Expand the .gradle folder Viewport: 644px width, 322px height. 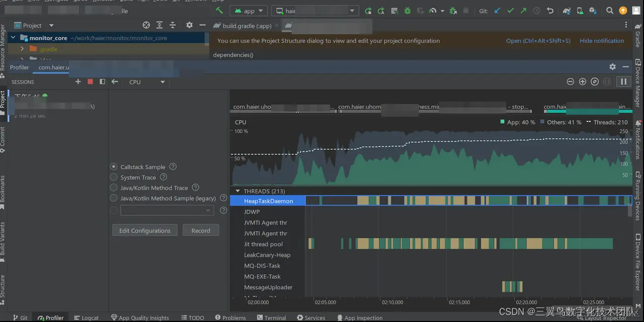pos(22,49)
